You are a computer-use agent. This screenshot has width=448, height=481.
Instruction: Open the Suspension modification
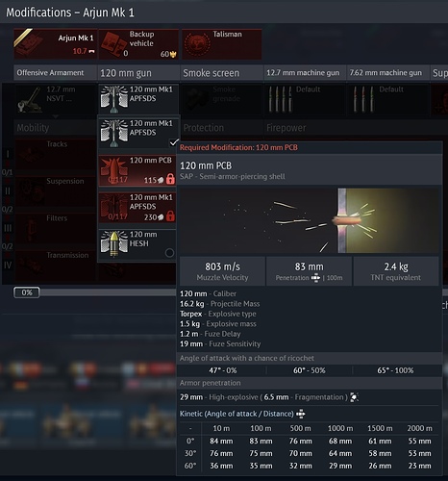pyautogui.click(x=55, y=191)
